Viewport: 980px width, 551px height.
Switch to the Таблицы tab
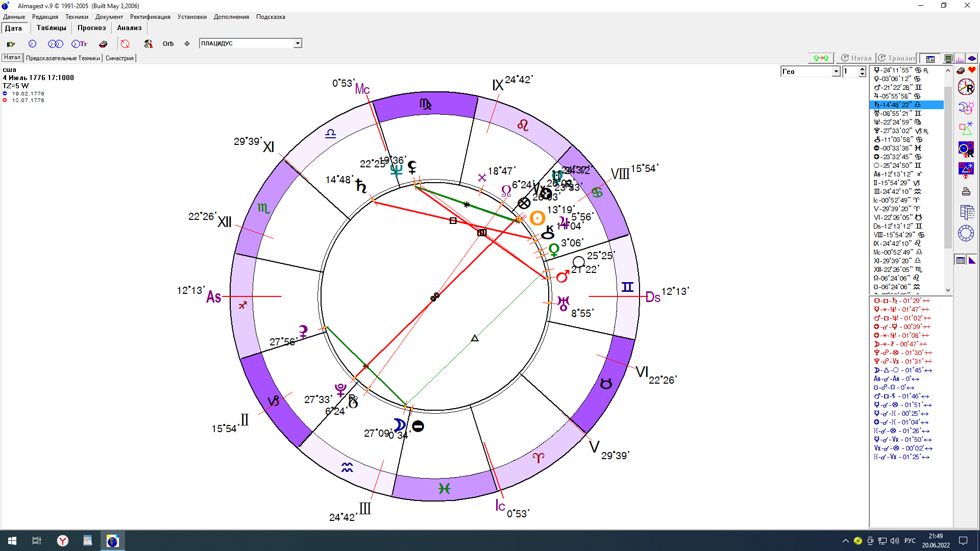point(51,28)
